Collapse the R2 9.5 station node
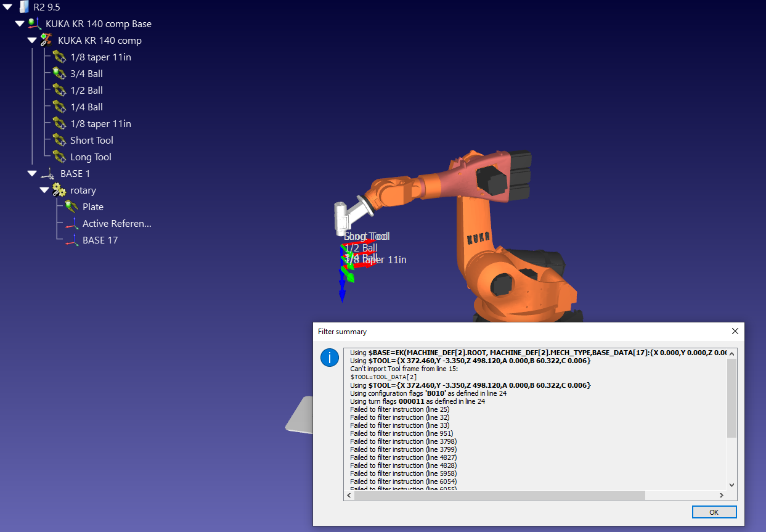 (8, 7)
